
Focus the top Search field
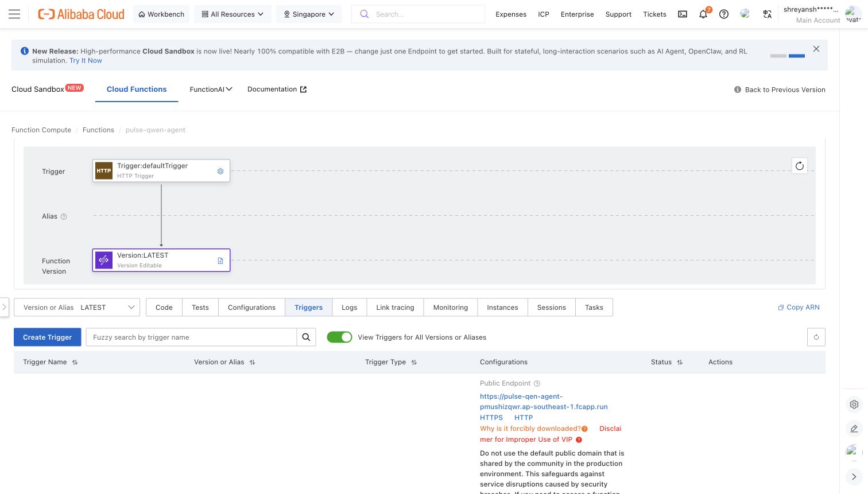coord(418,14)
